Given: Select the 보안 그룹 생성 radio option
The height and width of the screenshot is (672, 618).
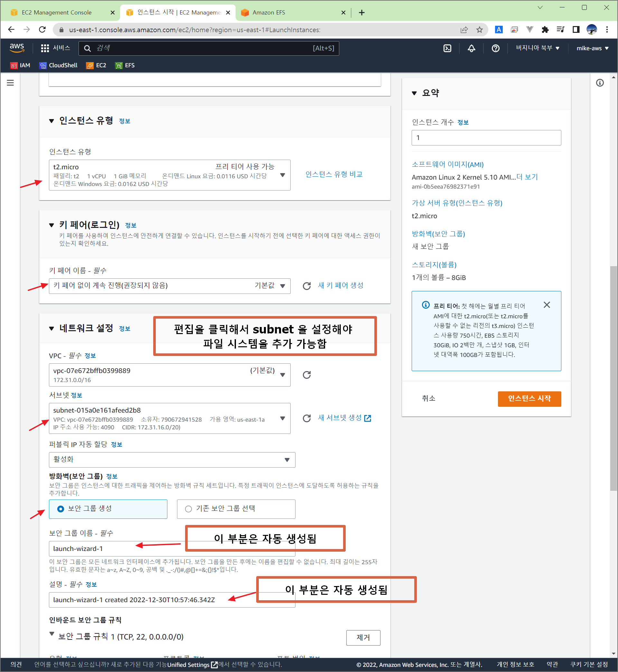Looking at the screenshot, I should pyautogui.click(x=61, y=509).
